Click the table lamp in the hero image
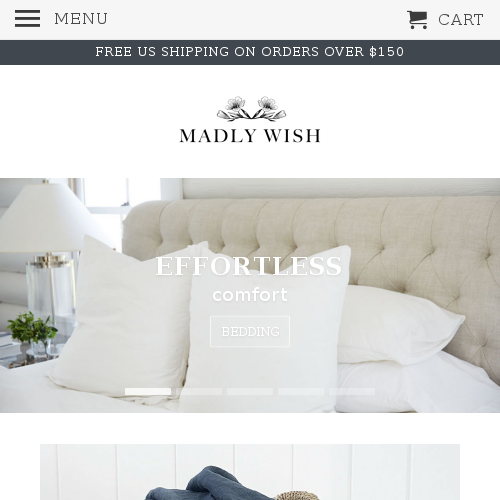 click(47, 253)
